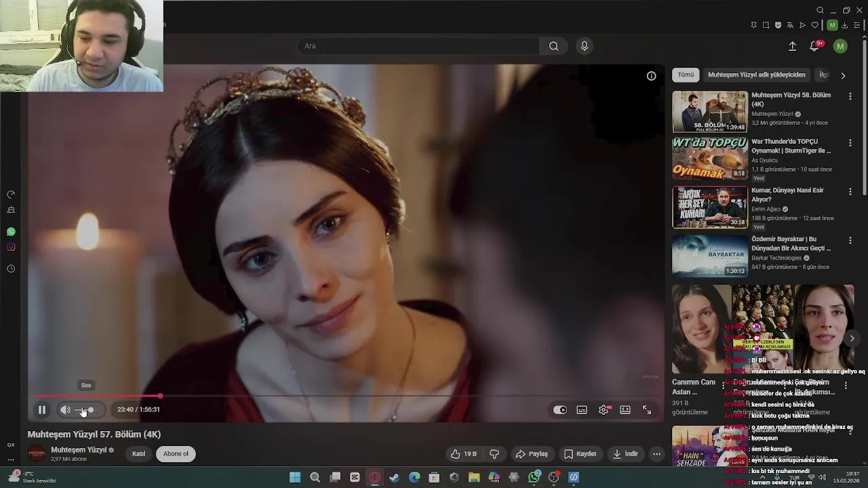Open Opera downloads toolbar icon
The height and width of the screenshot is (488, 868).
(844, 25)
